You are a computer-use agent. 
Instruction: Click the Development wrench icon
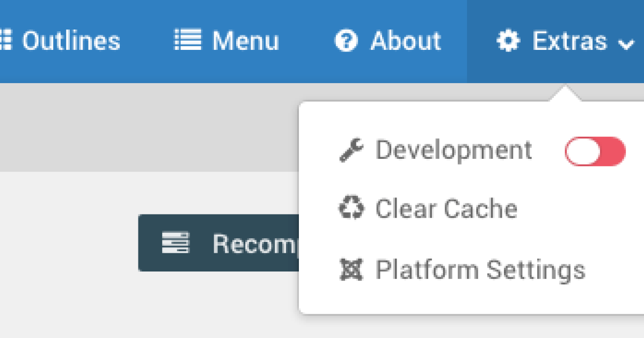[x=351, y=150]
